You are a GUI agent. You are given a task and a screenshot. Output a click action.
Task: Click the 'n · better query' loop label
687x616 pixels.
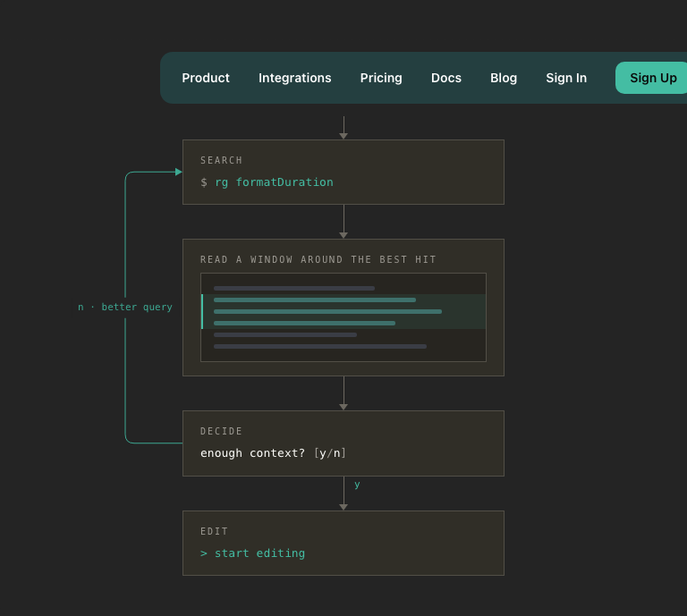click(x=125, y=307)
